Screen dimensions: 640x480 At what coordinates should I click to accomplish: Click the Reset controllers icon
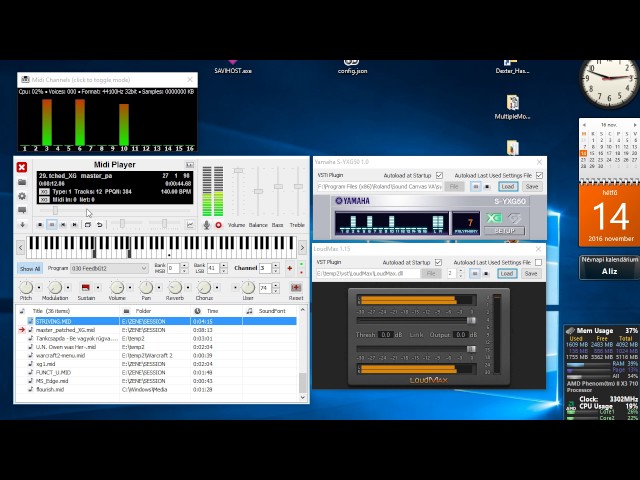click(296, 288)
